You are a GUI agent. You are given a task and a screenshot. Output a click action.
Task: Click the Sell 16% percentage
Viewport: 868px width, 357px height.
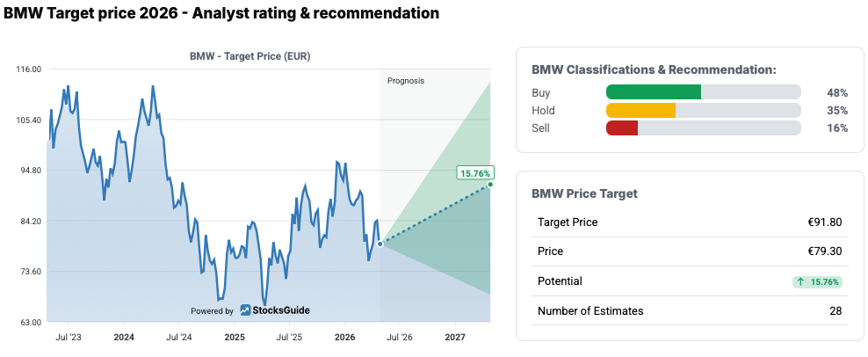tap(836, 128)
